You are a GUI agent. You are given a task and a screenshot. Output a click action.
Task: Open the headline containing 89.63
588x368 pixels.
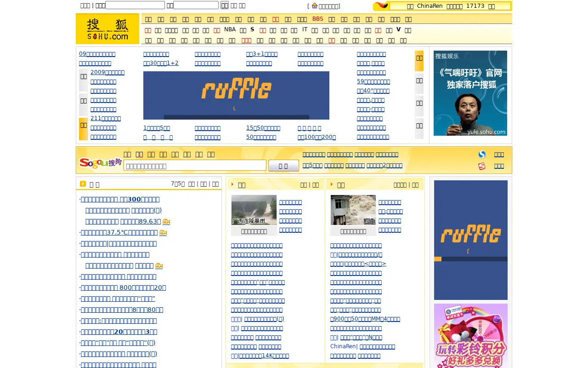(123, 222)
